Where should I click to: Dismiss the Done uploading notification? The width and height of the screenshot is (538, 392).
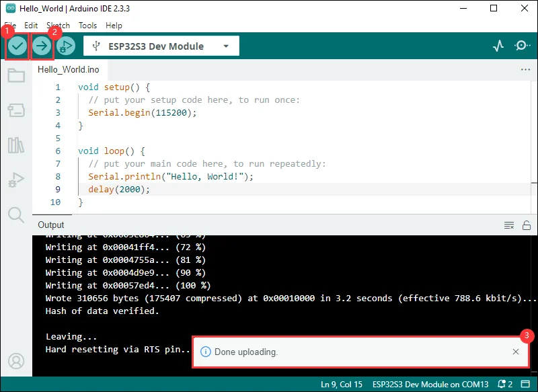click(x=515, y=352)
